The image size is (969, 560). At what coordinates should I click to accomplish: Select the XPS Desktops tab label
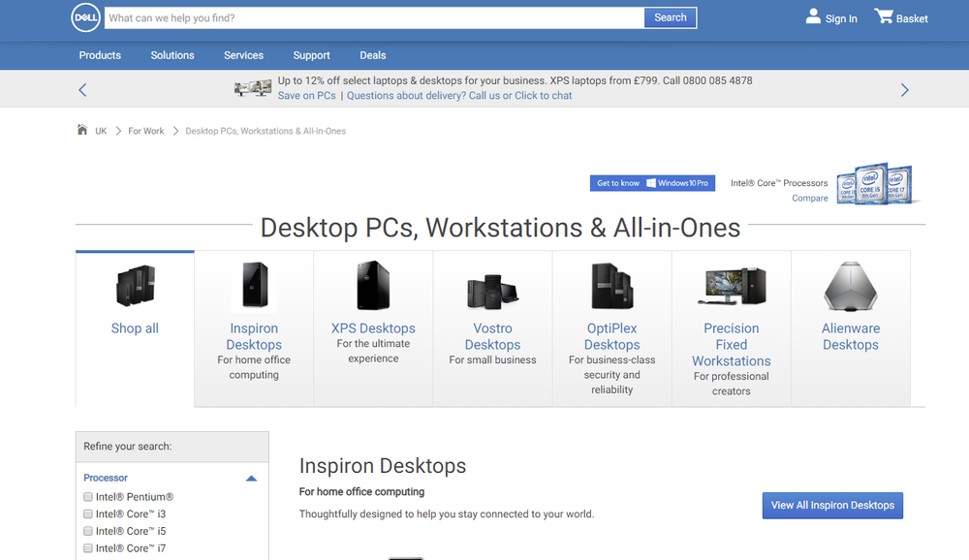[x=373, y=328]
